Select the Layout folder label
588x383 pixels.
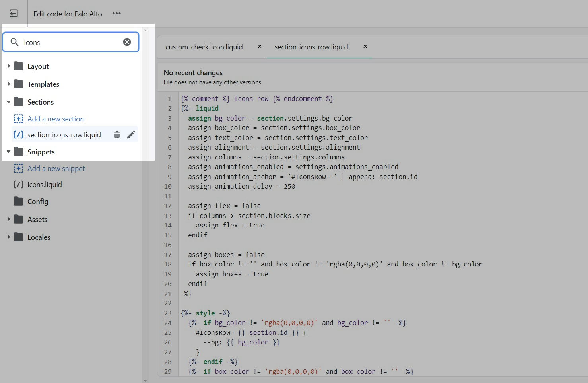[38, 66]
